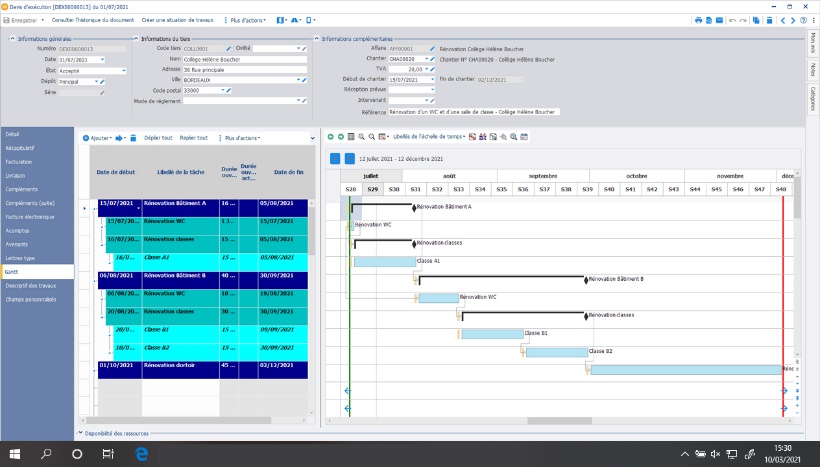
Task: Click Enregistrer button
Action: 20,20
